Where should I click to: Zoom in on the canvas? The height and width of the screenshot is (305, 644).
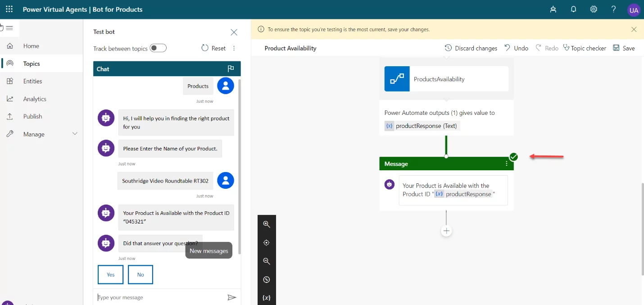tap(267, 224)
